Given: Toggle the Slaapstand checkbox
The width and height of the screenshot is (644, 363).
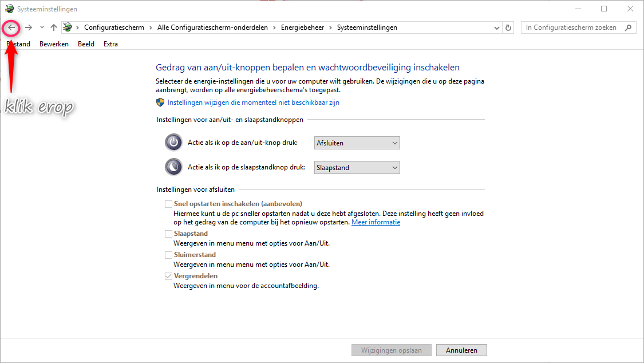Looking at the screenshot, I should coord(168,234).
